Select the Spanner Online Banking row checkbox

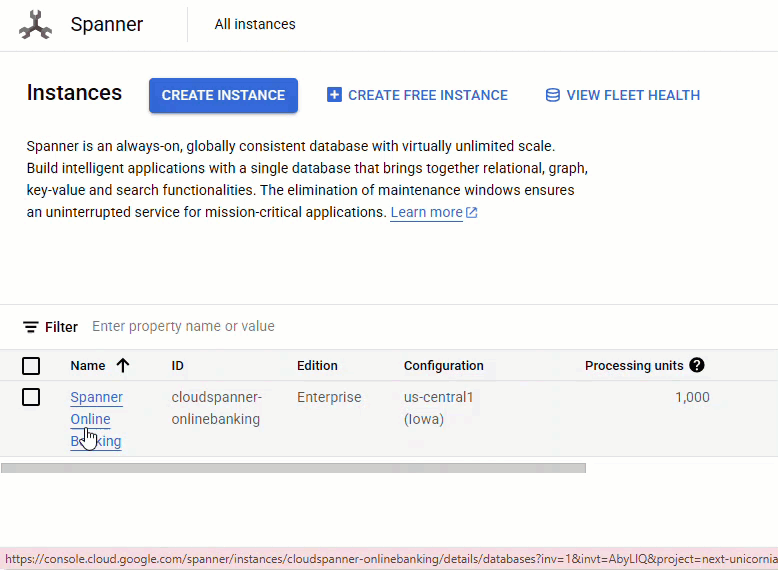coord(31,397)
